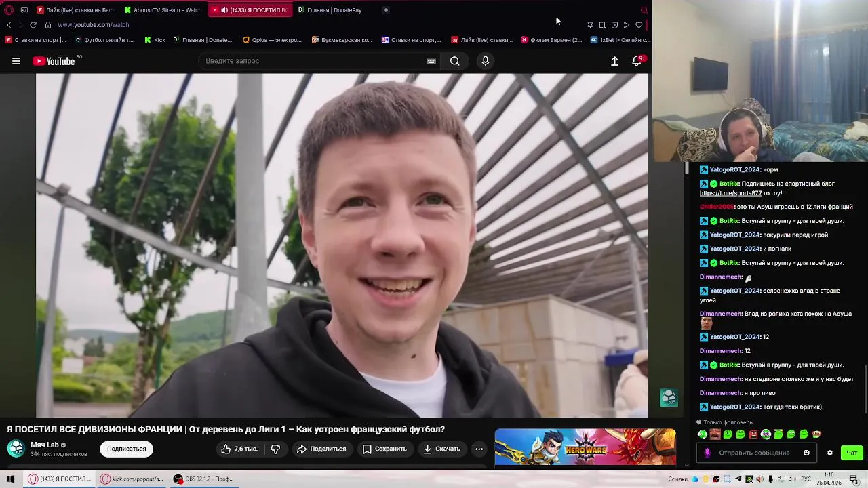Click the Подписаться subscribe button

click(x=126, y=449)
